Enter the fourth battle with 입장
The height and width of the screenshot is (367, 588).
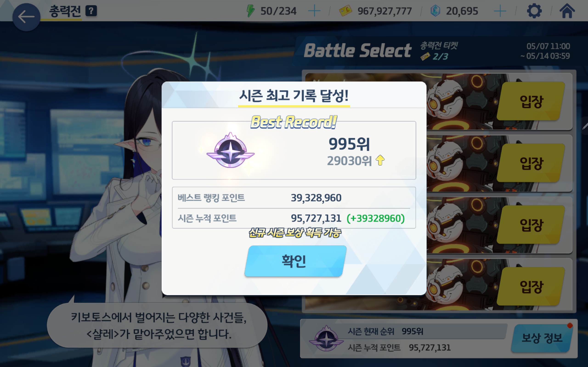[x=531, y=286]
